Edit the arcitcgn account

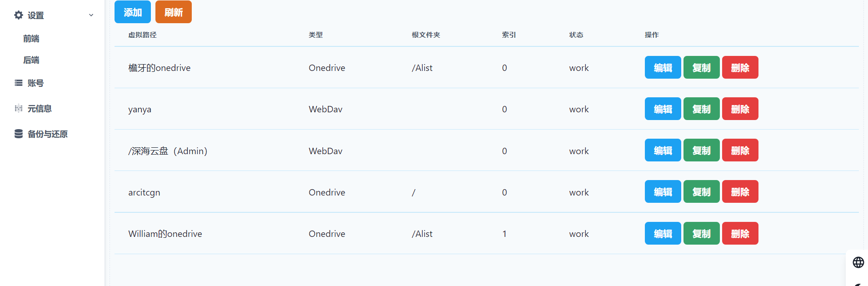click(663, 191)
